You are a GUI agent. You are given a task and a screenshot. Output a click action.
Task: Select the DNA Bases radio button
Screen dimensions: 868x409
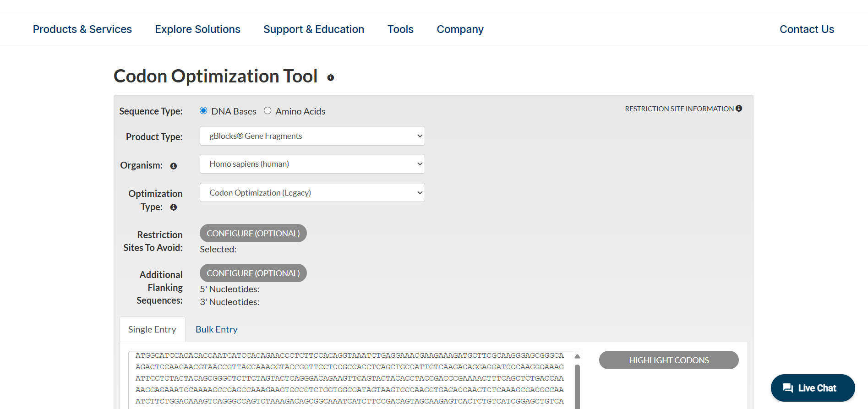(203, 111)
